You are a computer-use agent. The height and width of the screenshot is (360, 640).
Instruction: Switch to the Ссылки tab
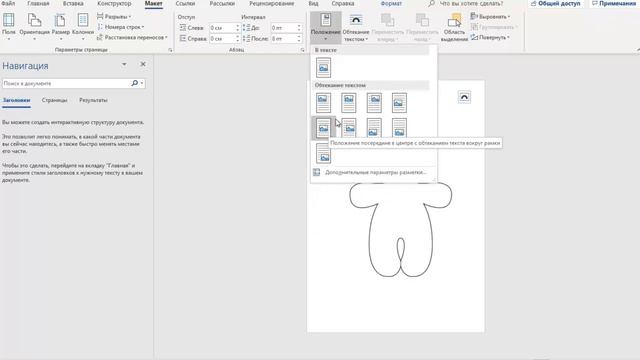click(185, 3)
